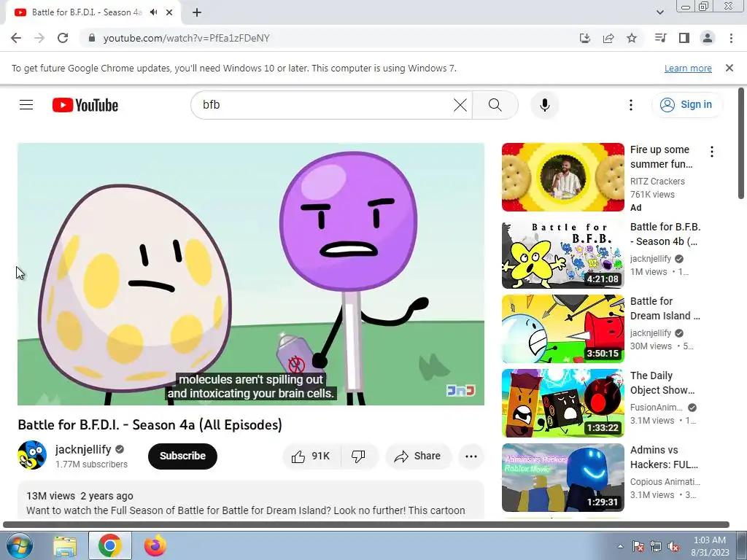Open more actions under the video
Image resolution: width=747 pixels, height=560 pixels.
click(471, 456)
